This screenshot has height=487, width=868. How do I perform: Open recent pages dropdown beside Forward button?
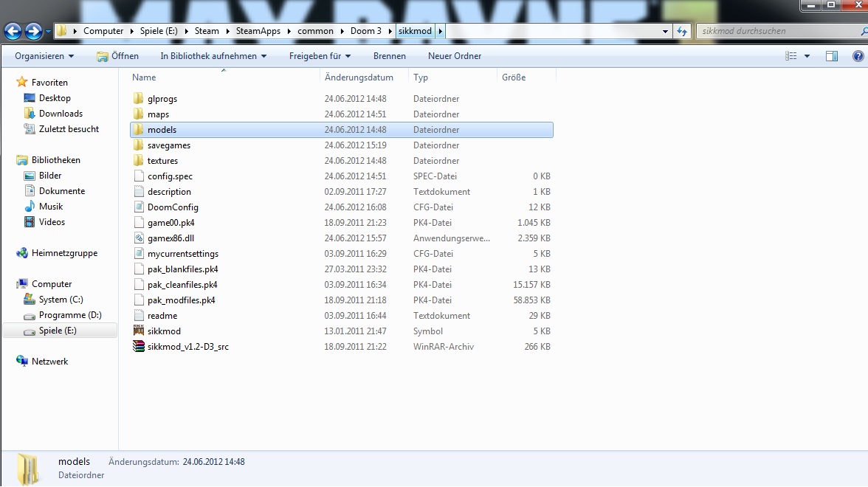point(48,32)
